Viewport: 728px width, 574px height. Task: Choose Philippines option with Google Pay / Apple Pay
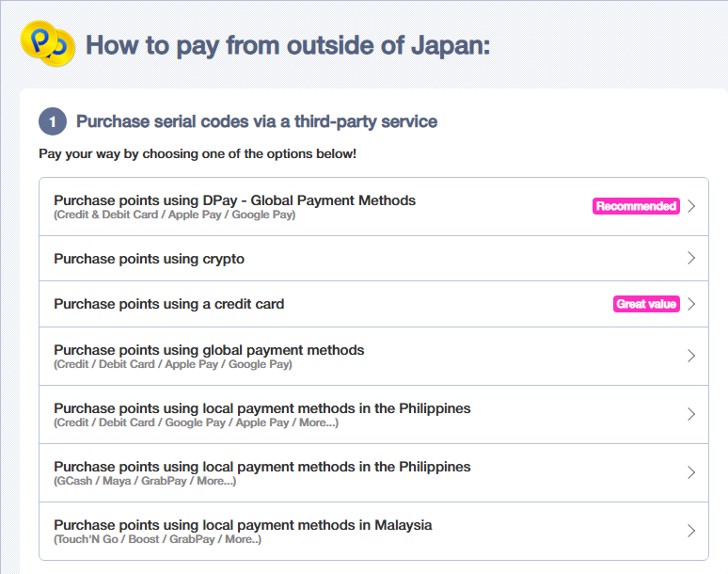click(373, 414)
